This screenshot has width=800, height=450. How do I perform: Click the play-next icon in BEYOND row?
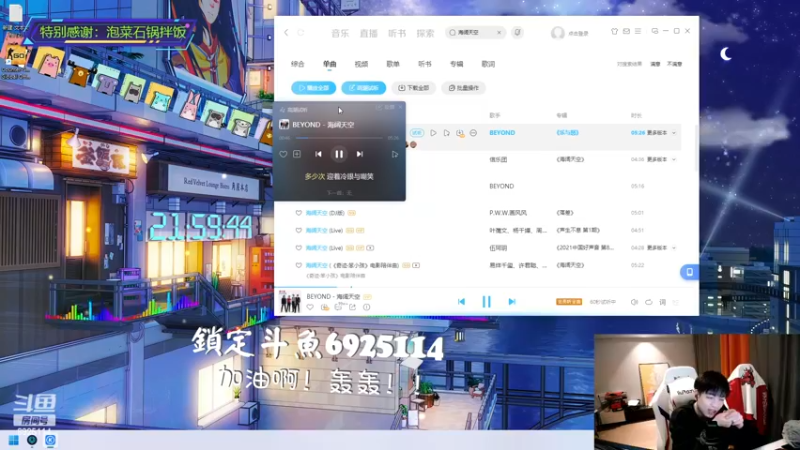click(x=446, y=133)
